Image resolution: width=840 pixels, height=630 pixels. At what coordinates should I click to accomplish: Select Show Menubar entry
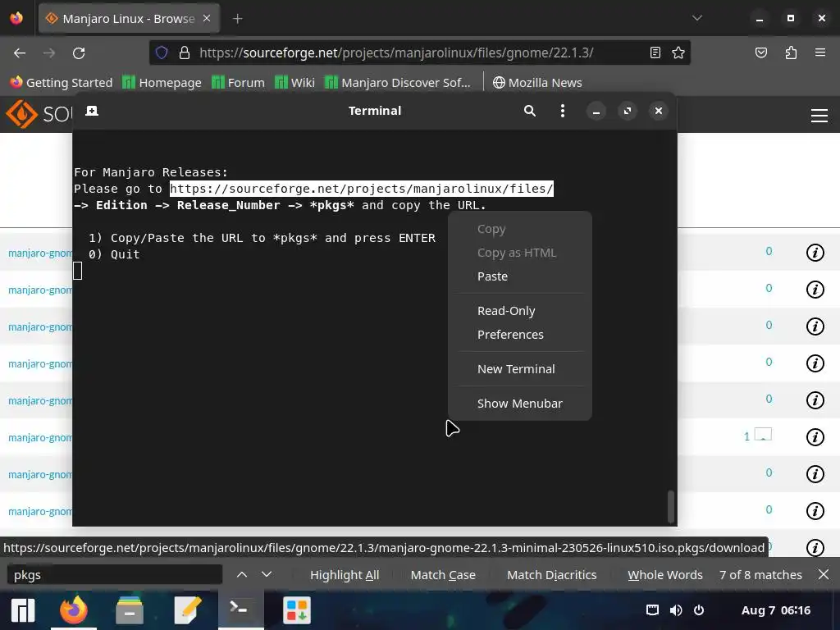click(x=519, y=404)
